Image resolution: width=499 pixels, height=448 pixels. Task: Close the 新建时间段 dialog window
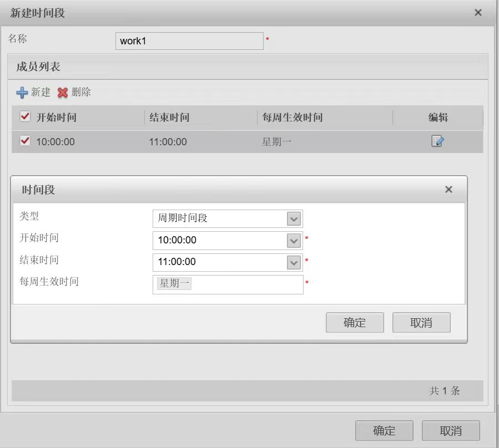click(478, 13)
